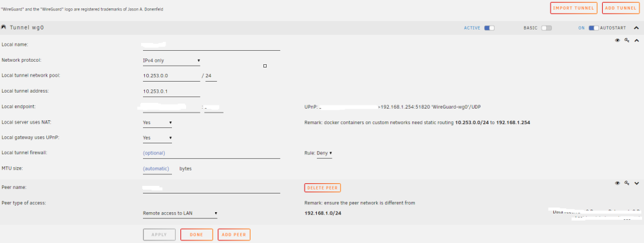Show the peer config via the peer row eye icon

(x=617, y=184)
